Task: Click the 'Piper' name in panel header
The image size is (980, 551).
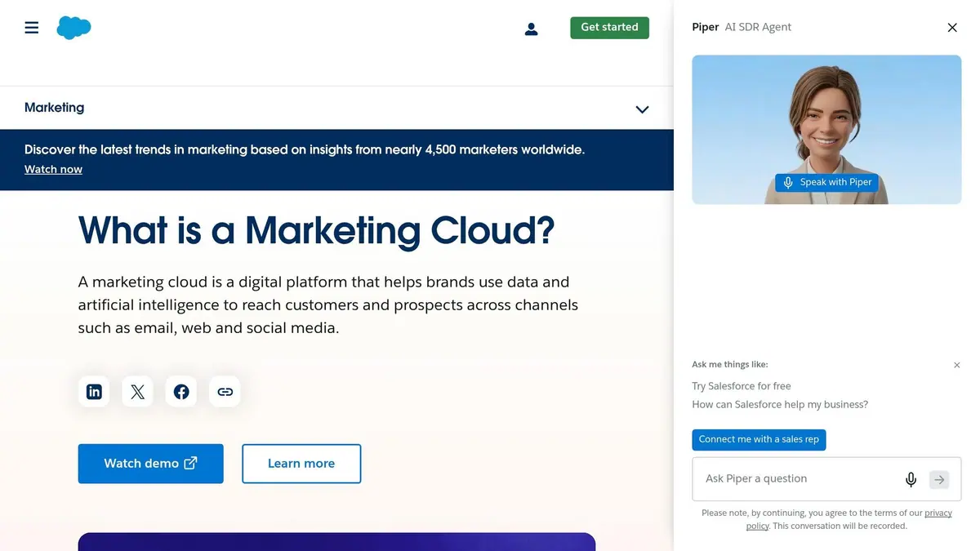Action: click(x=706, y=27)
